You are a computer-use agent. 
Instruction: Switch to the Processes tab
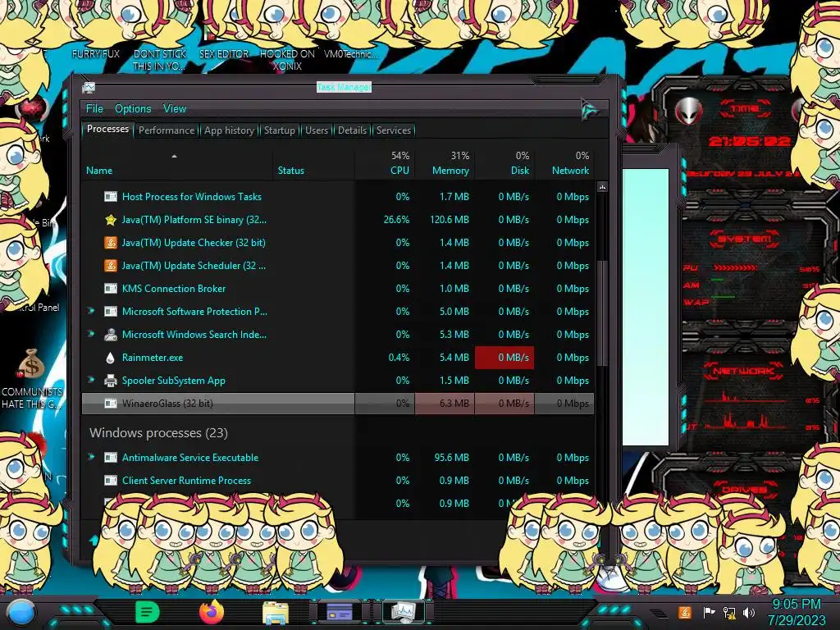coord(107,129)
